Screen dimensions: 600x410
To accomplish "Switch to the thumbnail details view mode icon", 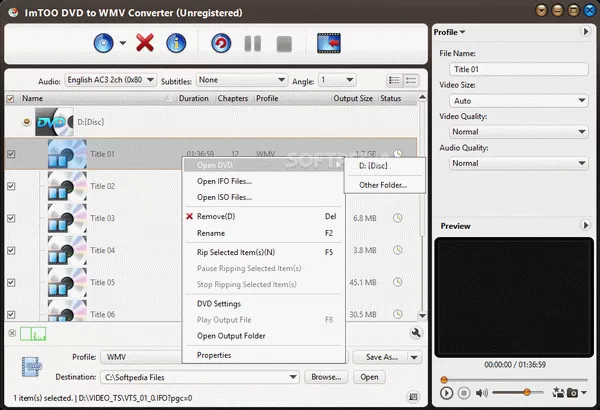I will (x=411, y=80).
